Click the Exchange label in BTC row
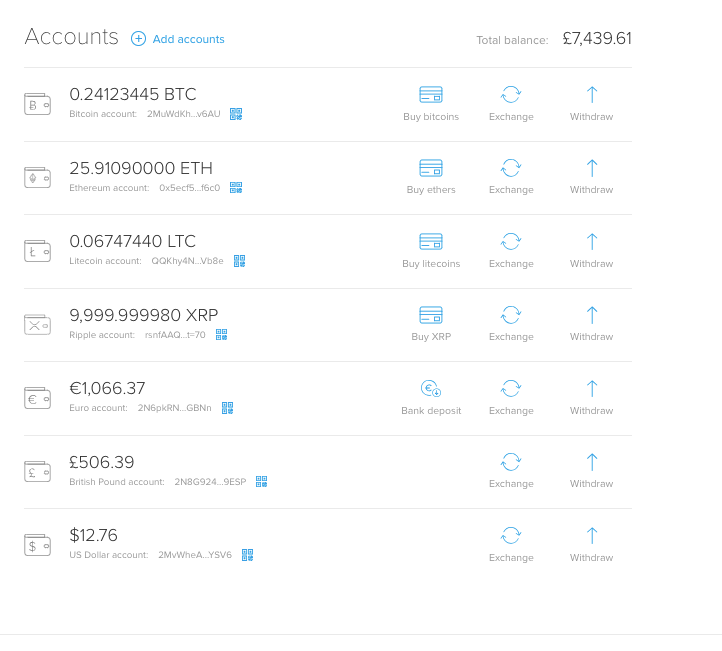 [x=511, y=117]
